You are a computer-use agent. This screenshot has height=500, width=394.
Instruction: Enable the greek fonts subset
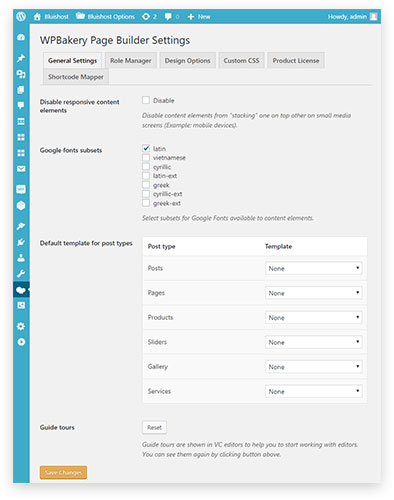[x=146, y=185]
